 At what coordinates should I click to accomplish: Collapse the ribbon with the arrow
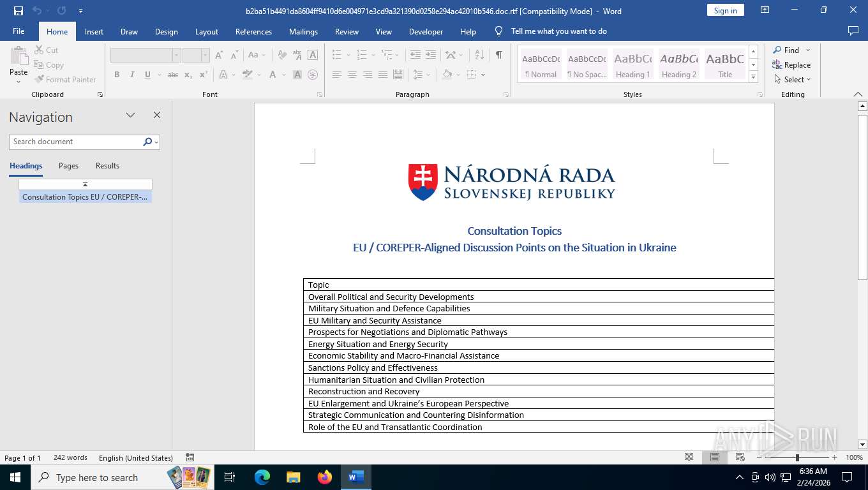858,94
